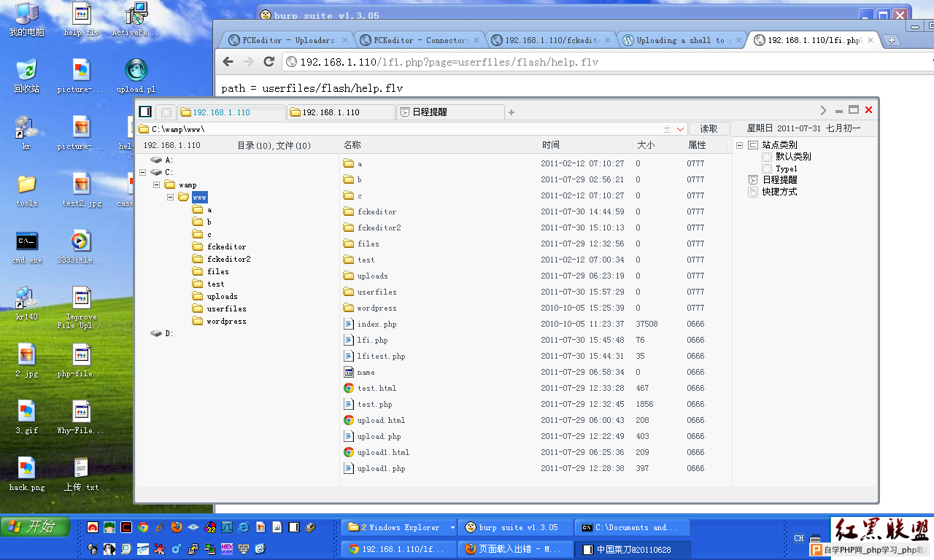Viewport: 934px width, 560px height.
Task: Click the lfi.php file icon in list
Action: [349, 340]
